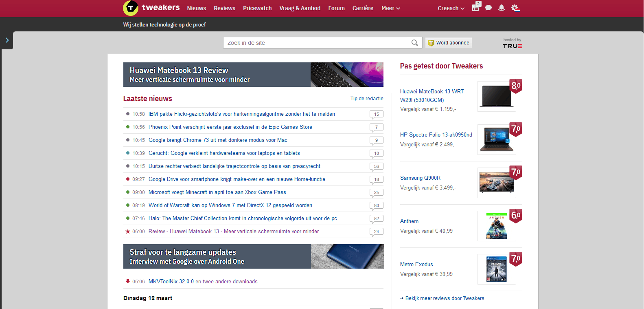This screenshot has height=309, width=644.
Task: Click the 7,0 score badge on Metro Exodus
Action: point(516,259)
